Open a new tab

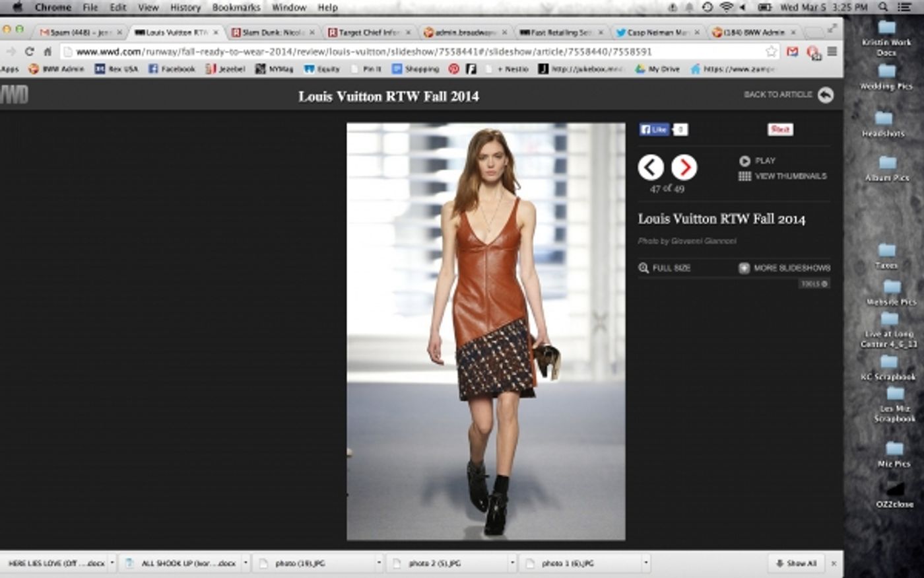tap(814, 32)
